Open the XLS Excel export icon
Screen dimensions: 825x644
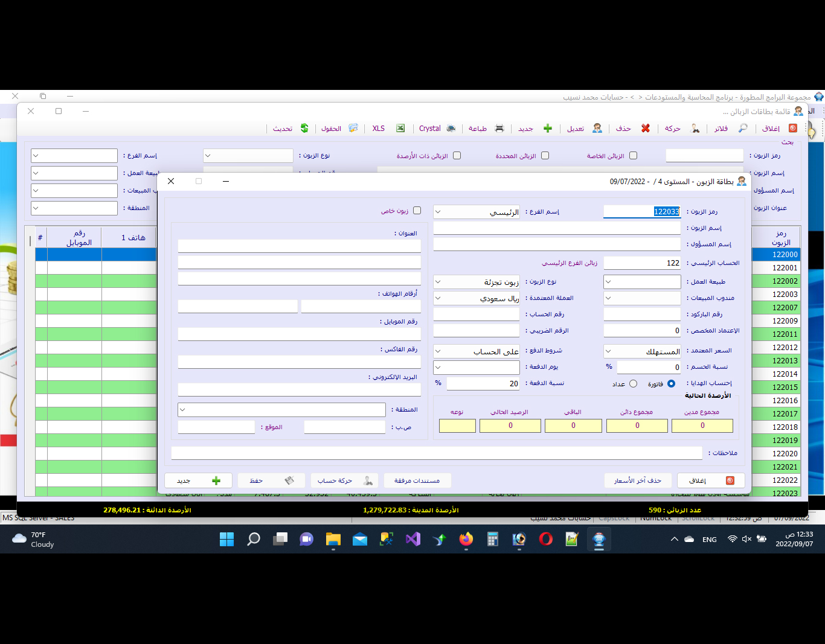click(400, 129)
